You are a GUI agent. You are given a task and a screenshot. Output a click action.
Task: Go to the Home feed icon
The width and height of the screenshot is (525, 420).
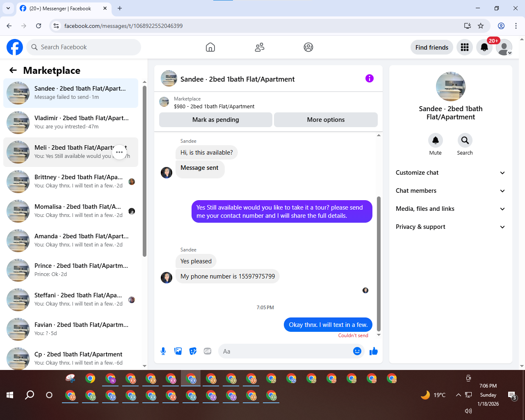click(x=210, y=47)
